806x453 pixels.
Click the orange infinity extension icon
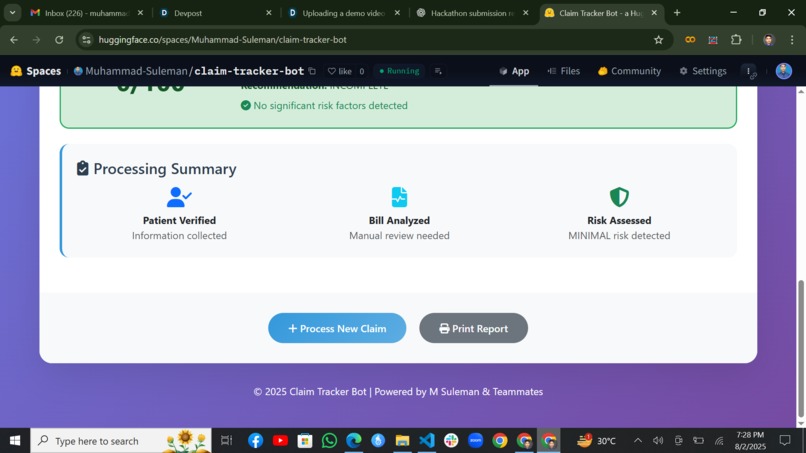point(690,40)
